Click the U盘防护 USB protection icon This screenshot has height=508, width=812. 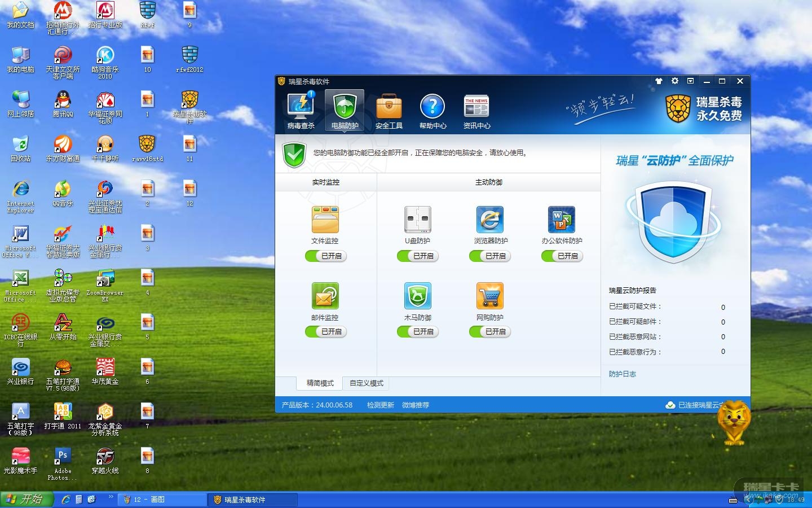coord(418,219)
